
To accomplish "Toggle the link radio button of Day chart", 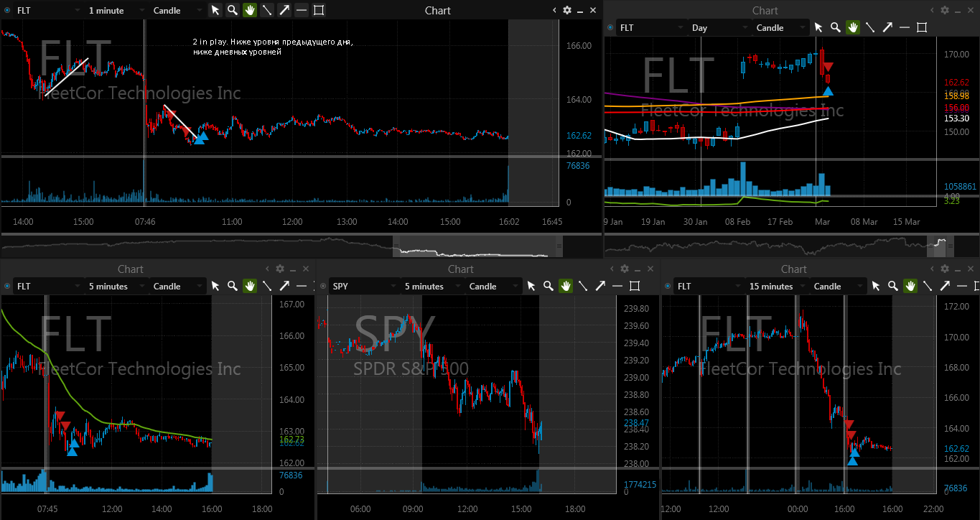I will (610, 27).
